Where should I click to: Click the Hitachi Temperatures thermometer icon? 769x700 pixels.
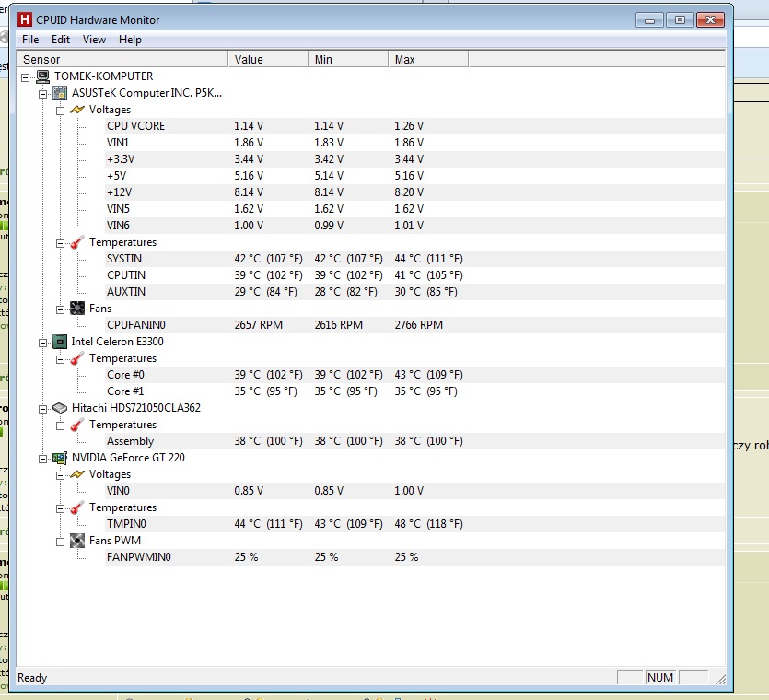tap(77, 425)
